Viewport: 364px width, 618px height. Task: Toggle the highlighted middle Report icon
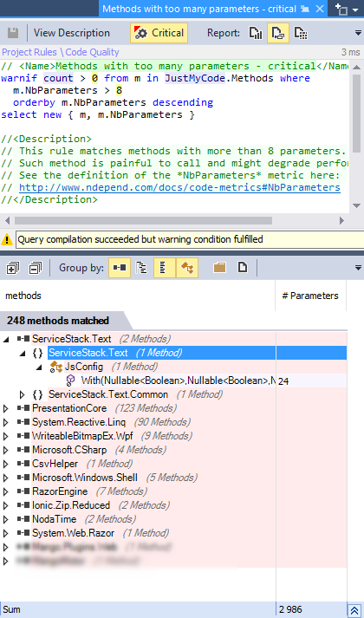tap(278, 33)
